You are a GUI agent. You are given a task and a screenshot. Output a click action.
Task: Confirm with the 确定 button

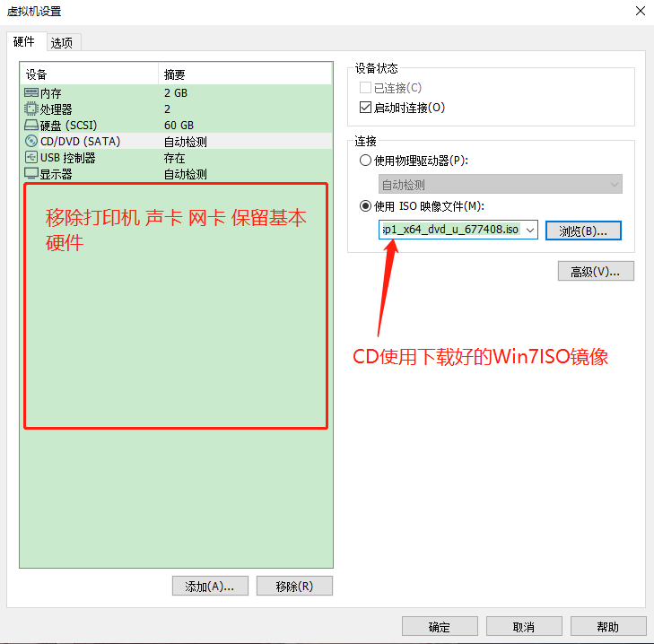(440, 626)
